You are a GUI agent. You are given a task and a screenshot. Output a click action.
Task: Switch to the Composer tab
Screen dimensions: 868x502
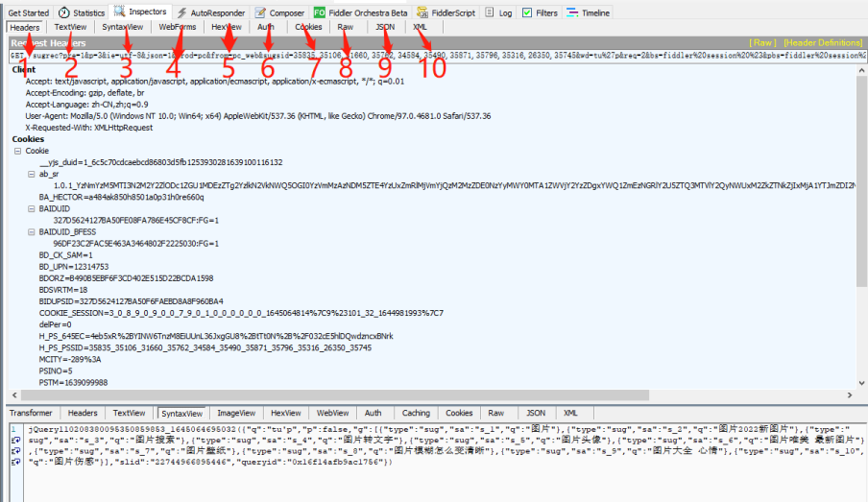[x=287, y=12]
